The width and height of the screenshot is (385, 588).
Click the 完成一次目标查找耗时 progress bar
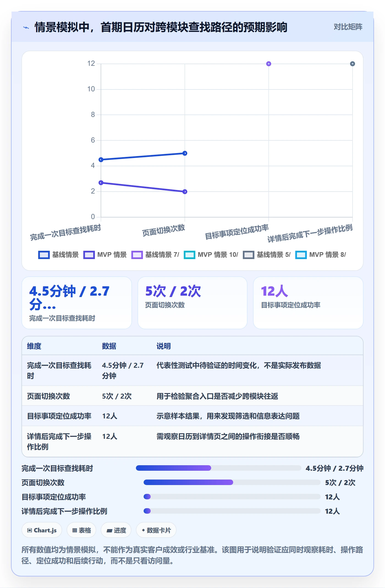pyautogui.click(x=219, y=468)
